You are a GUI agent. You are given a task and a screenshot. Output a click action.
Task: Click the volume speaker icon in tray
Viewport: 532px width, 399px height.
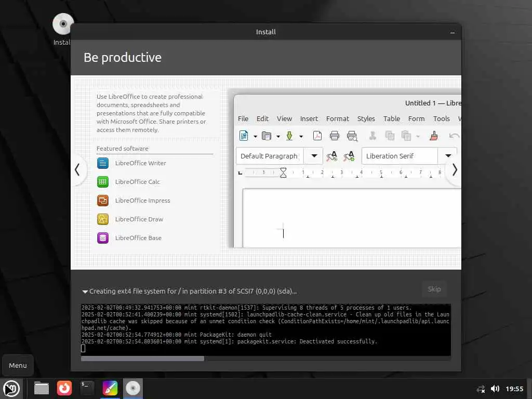point(495,389)
